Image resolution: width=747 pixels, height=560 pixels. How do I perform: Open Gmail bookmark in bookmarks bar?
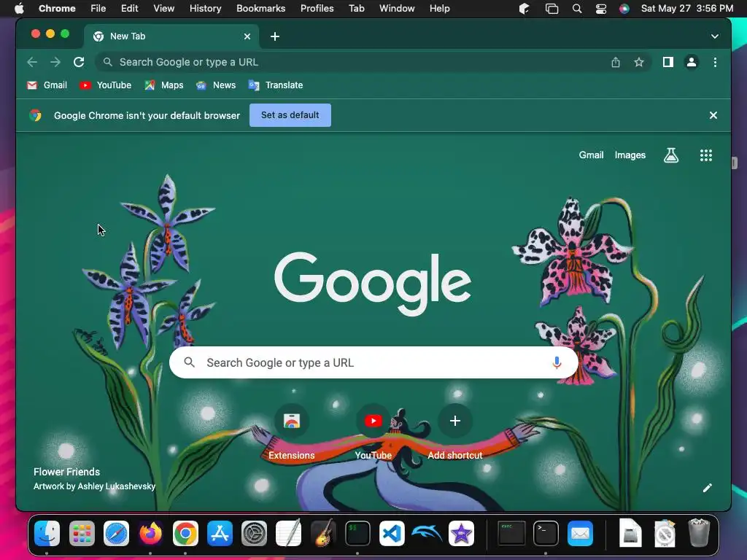click(47, 85)
